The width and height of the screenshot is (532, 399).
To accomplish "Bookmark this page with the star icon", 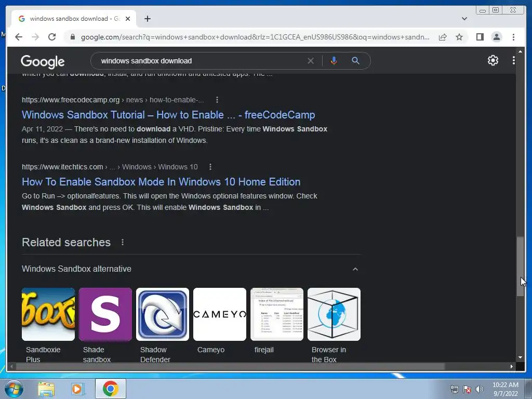I will click(459, 37).
